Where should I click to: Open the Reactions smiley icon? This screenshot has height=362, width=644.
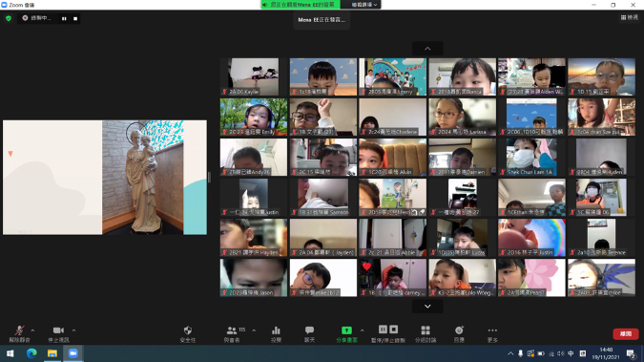[459, 330]
